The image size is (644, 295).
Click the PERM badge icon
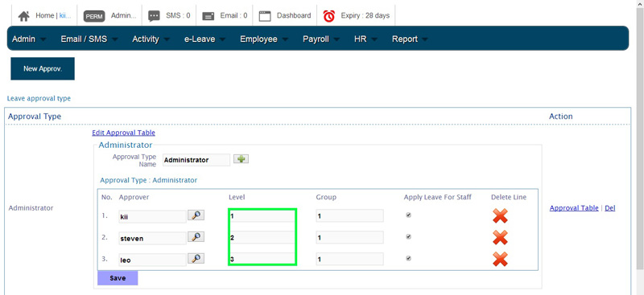(94, 16)
